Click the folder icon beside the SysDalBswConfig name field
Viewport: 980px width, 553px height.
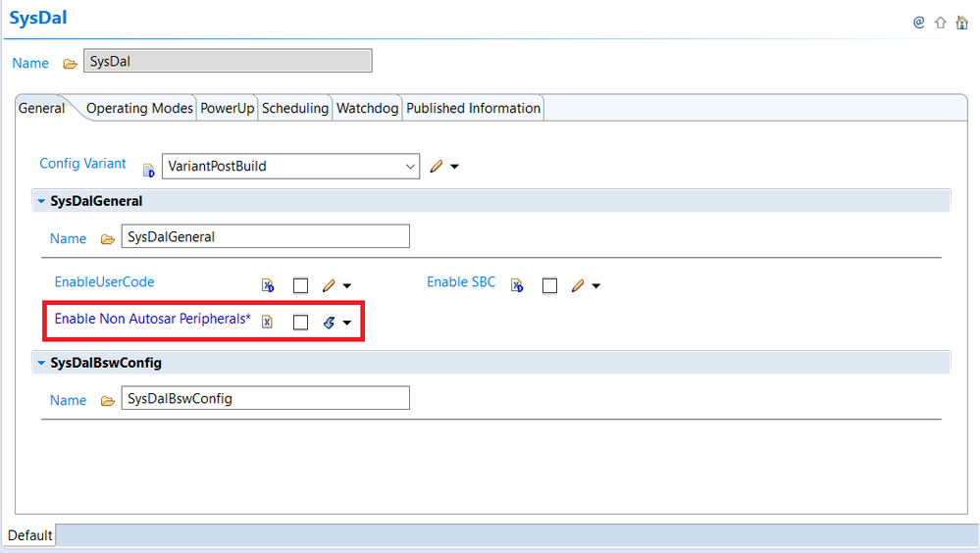(x=108, y=400)
